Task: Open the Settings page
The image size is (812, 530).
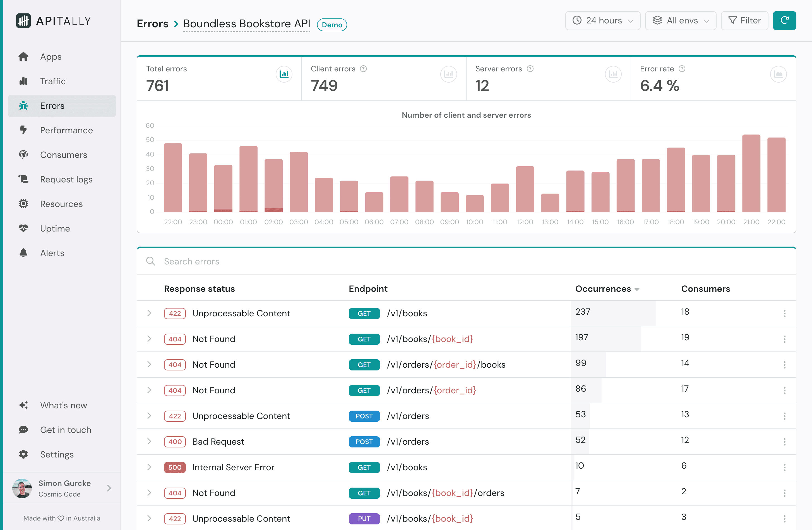Action: point(57,454)
